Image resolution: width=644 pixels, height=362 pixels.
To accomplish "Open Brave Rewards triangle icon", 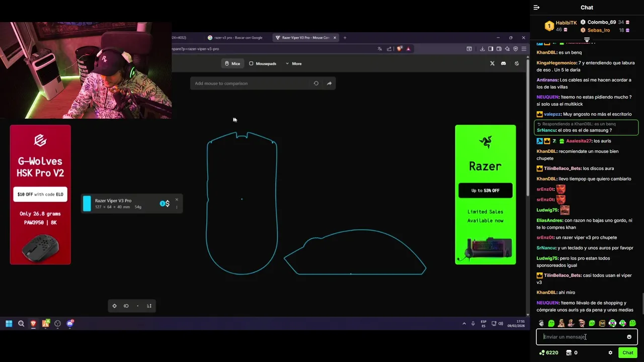I will (x=408, y=49).
